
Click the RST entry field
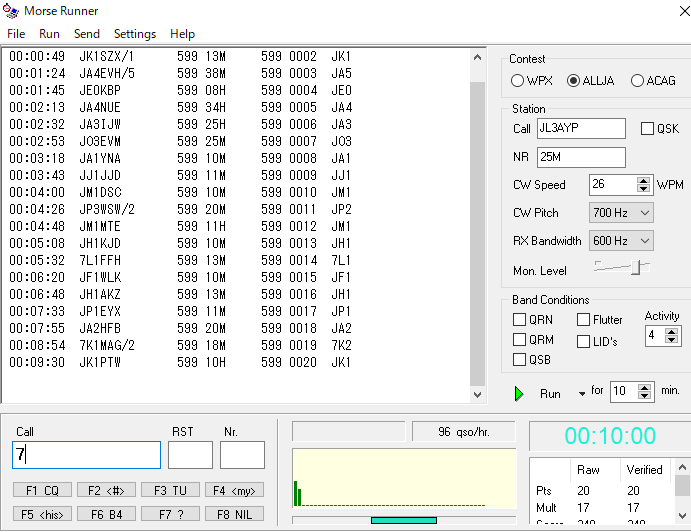click(x=190, y=455)
